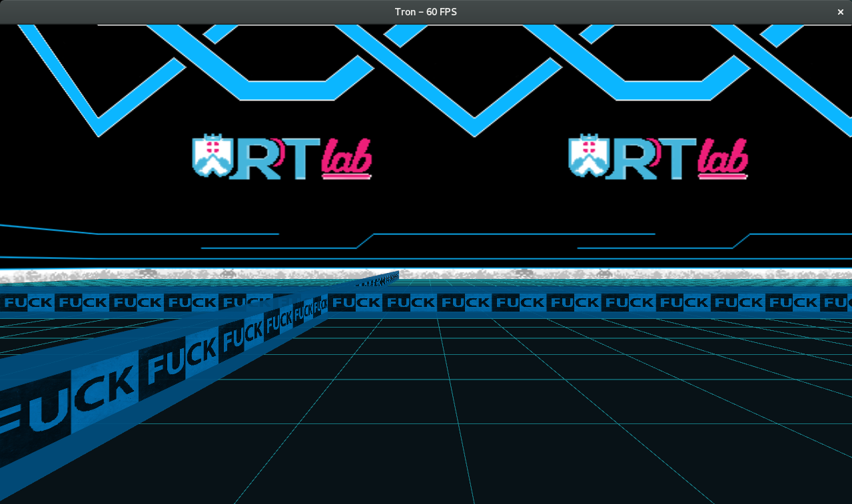Close the Tron game window
Viewport: 852px width, 504px height.
click(840, 12)
